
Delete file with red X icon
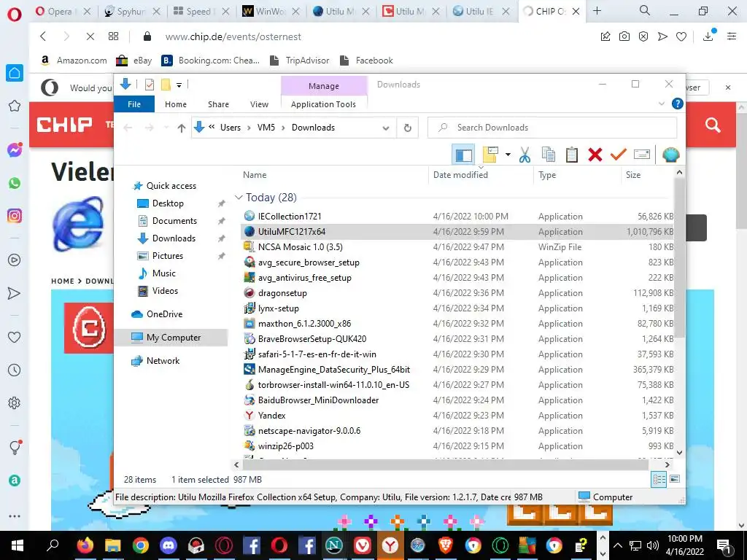coord(595,155)
